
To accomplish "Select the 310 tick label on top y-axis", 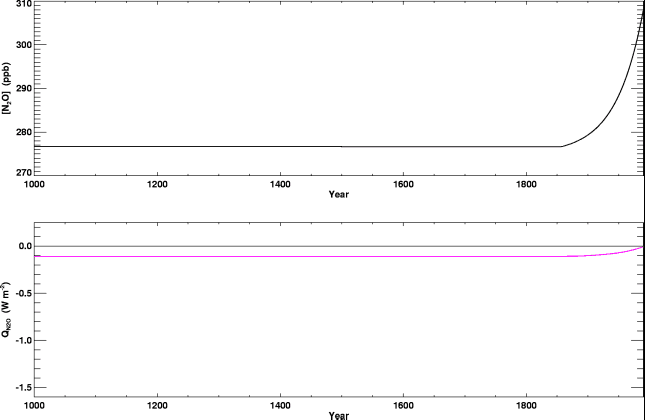I will [20, 6].
